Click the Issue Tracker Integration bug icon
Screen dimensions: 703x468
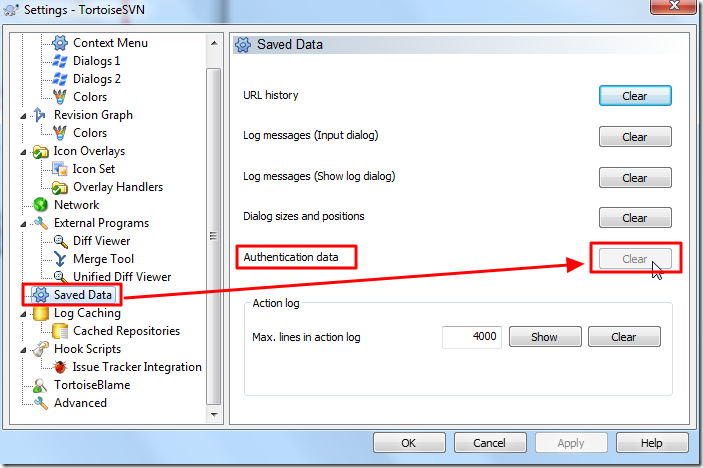tap(60, 367)
